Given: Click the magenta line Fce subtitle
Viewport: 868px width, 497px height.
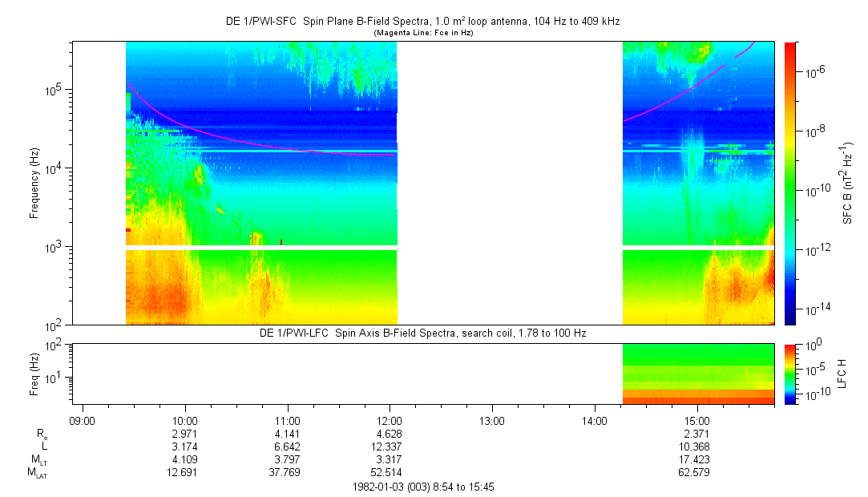Looking at the screenshot, I should [x=422, y=32].
